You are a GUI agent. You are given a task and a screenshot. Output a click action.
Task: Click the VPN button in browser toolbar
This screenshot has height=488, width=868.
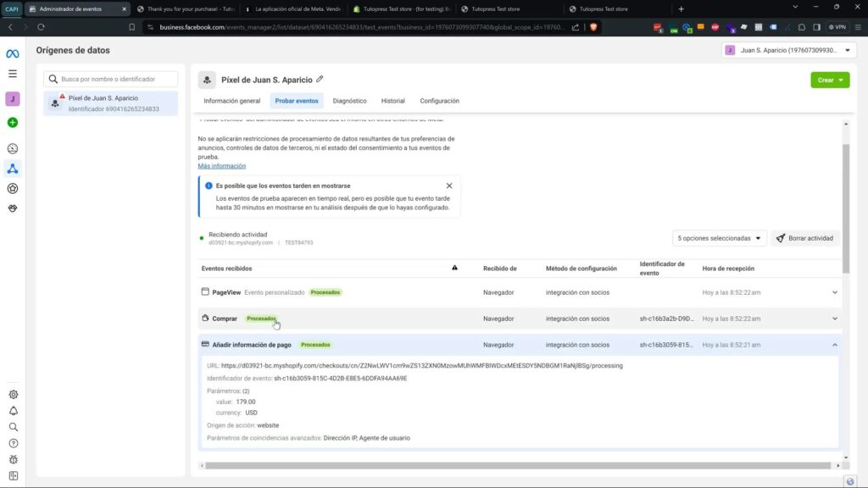837,26
